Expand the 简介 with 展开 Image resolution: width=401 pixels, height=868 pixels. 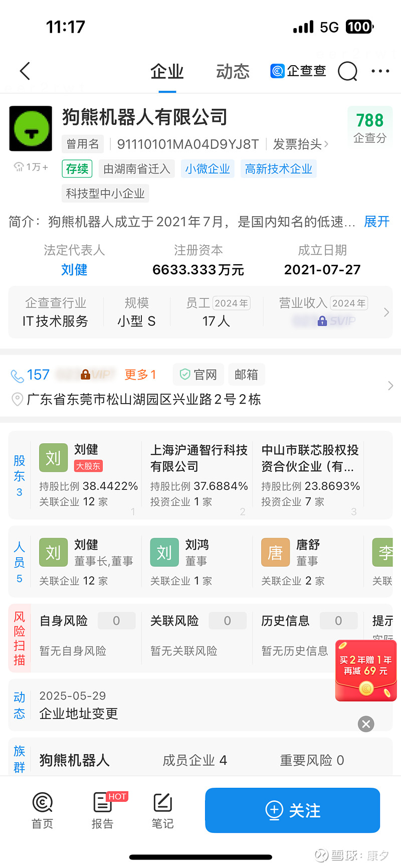tap(376, 222)
